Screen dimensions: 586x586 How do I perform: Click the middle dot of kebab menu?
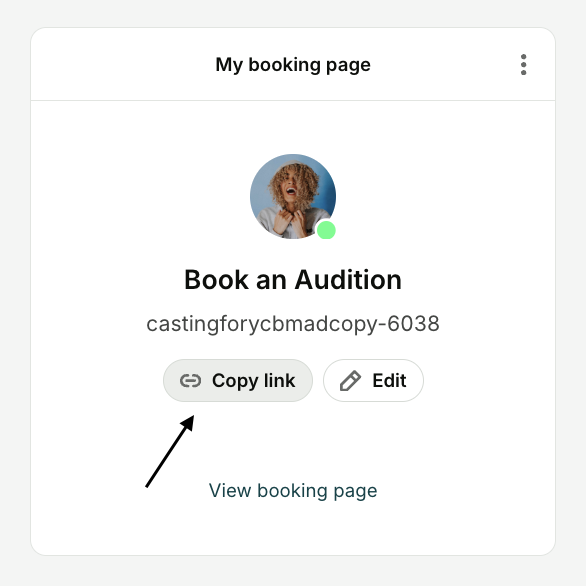pyautogui.click(x=523, y=65)
